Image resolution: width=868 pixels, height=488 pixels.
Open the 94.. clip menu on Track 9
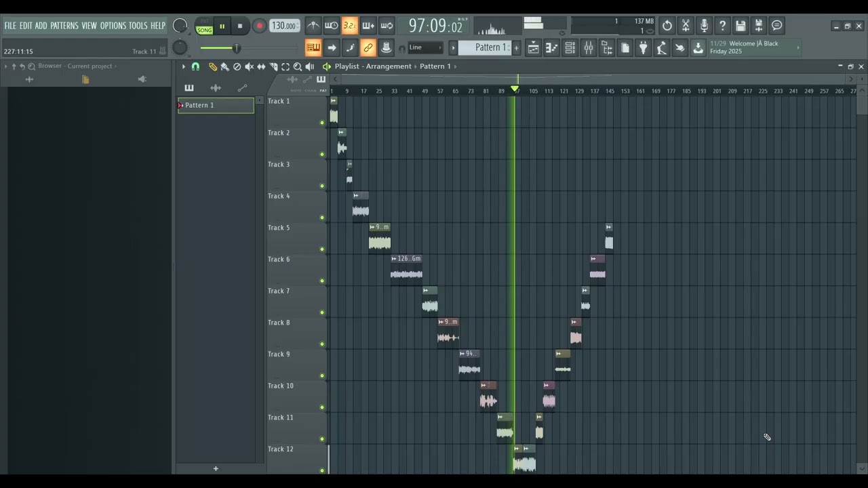coord(462,354)
